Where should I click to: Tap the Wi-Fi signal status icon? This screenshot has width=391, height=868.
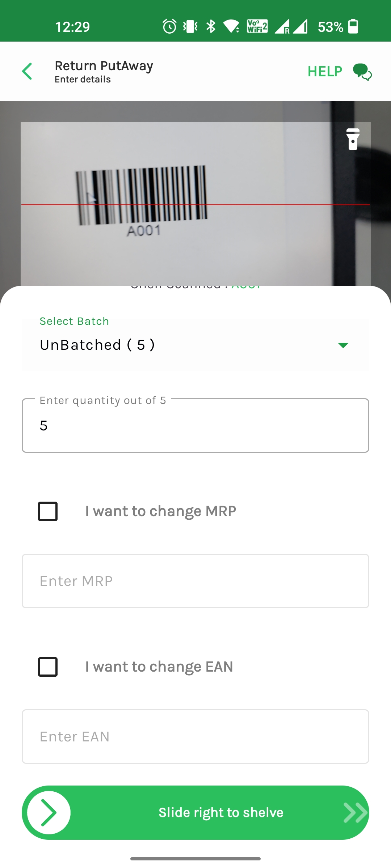(x=231, y=26)
